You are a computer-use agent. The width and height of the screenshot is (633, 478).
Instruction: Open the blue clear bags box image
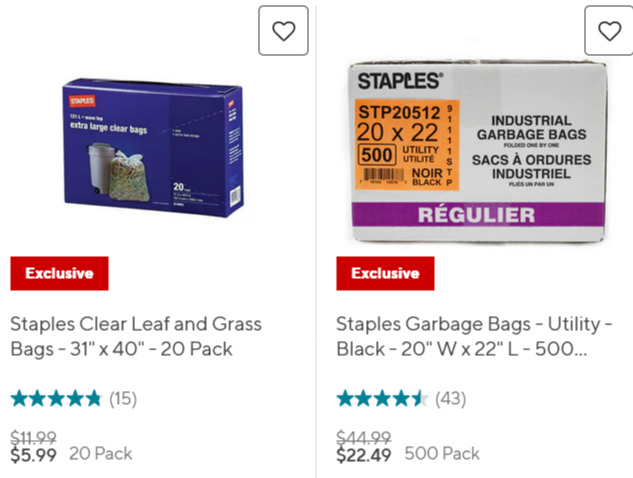tap(153, 148)
